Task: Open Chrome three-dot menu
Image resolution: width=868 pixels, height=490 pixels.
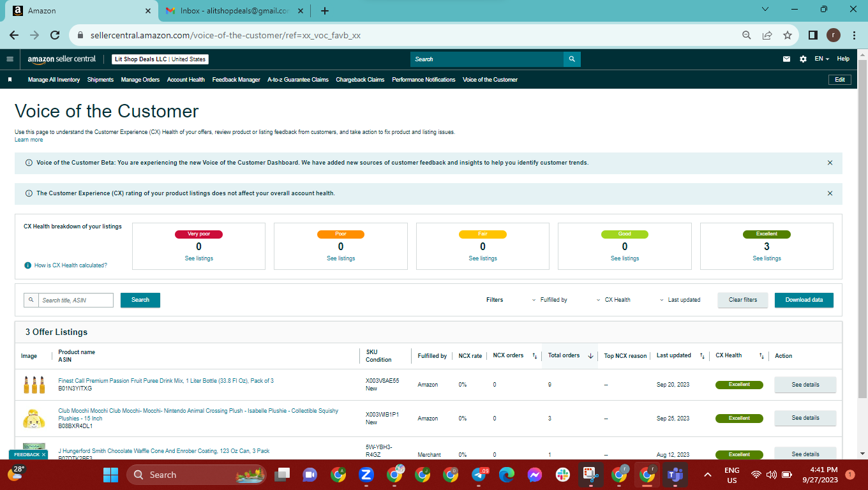Action: tap(853, 36)
